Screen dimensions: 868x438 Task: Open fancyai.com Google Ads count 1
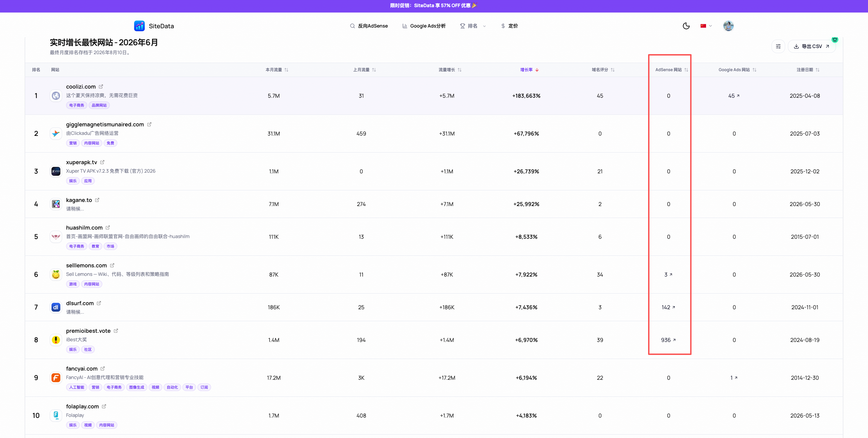(734, 378)
